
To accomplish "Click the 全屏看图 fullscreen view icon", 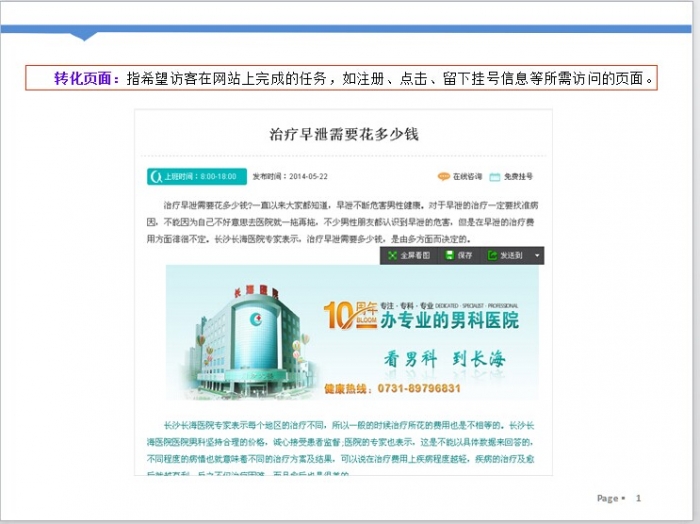I will pyautogui.click(x=392, y=256).
